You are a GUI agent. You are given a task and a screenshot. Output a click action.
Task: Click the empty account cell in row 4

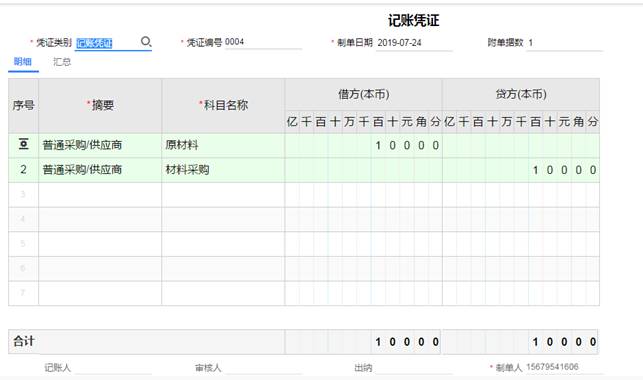coord(223,219)
